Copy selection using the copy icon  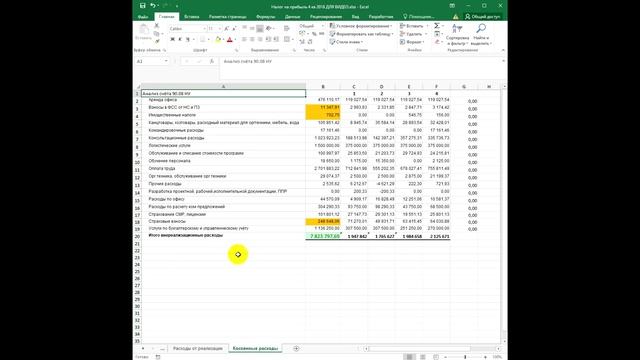pyautogui.click(x=157, y=33)
